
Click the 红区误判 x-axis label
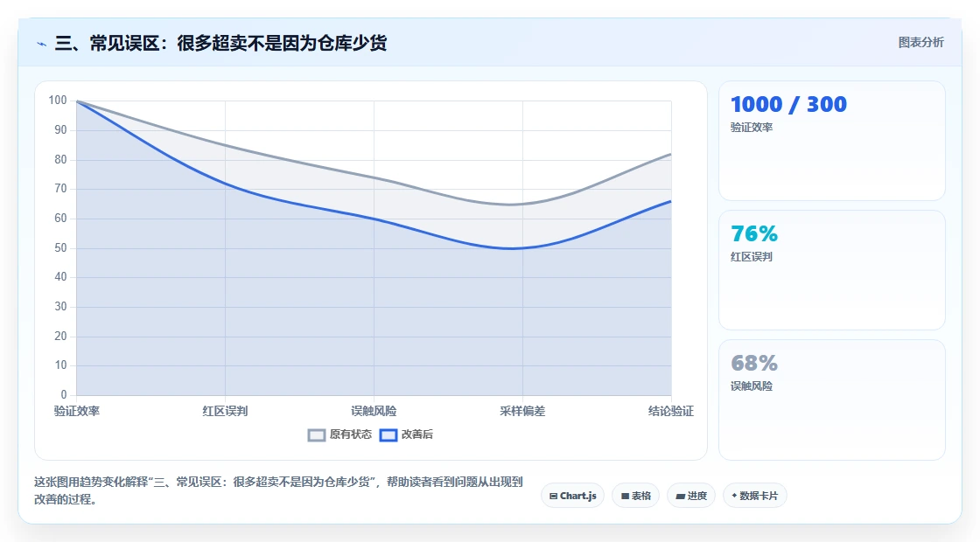[x=225, y=411]
